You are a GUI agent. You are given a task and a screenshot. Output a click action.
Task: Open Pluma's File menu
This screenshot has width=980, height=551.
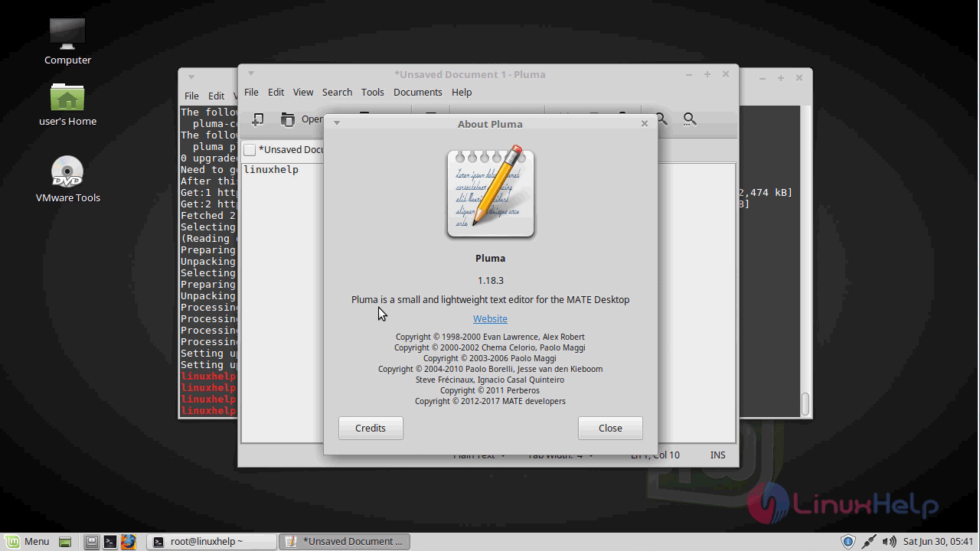(251, 92)
